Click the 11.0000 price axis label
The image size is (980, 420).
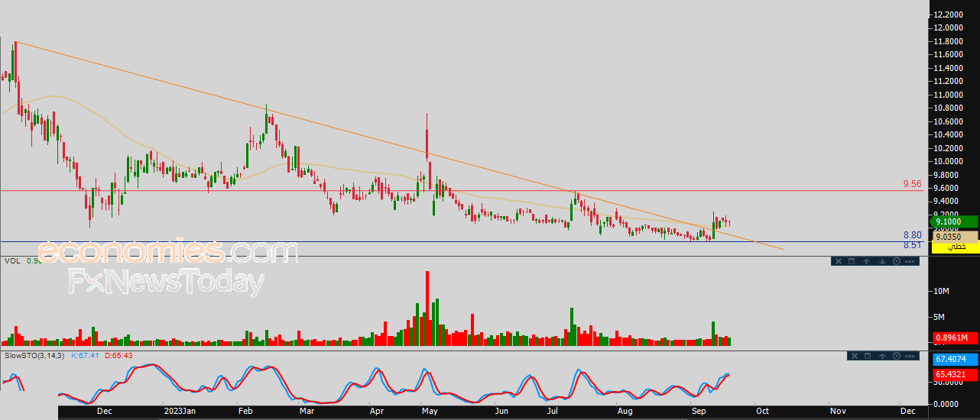[948, 95]
